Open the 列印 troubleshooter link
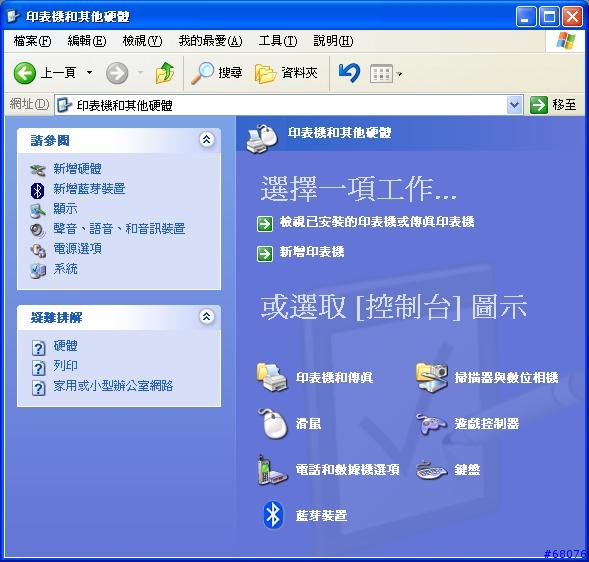The height and width of the screenshot is (562, 589). (65, 366)
